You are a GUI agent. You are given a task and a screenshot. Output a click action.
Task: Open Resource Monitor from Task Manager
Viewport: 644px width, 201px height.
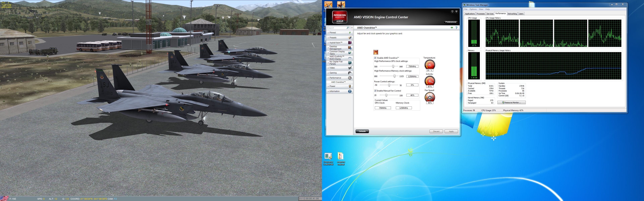tap(511, 103)
